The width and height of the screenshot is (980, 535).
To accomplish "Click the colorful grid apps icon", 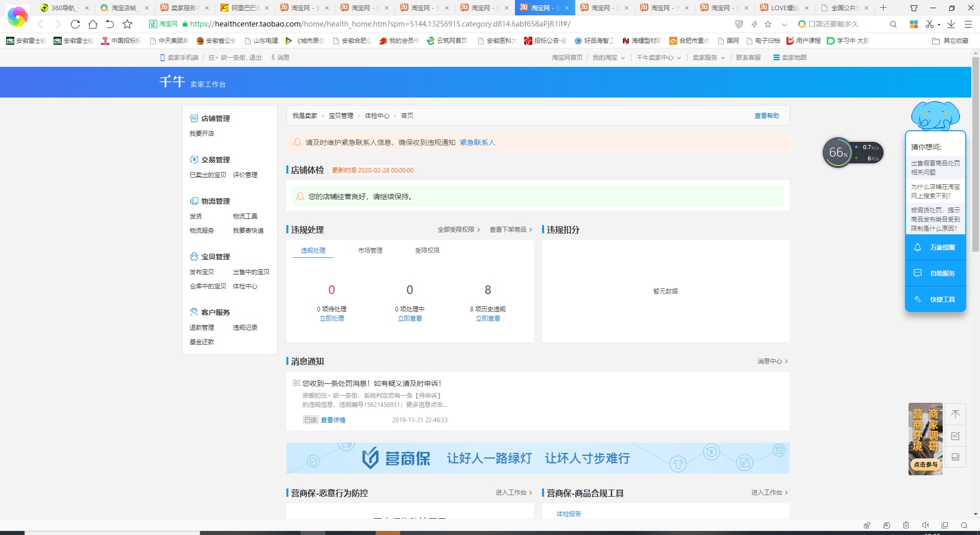I will click(914, 24).
